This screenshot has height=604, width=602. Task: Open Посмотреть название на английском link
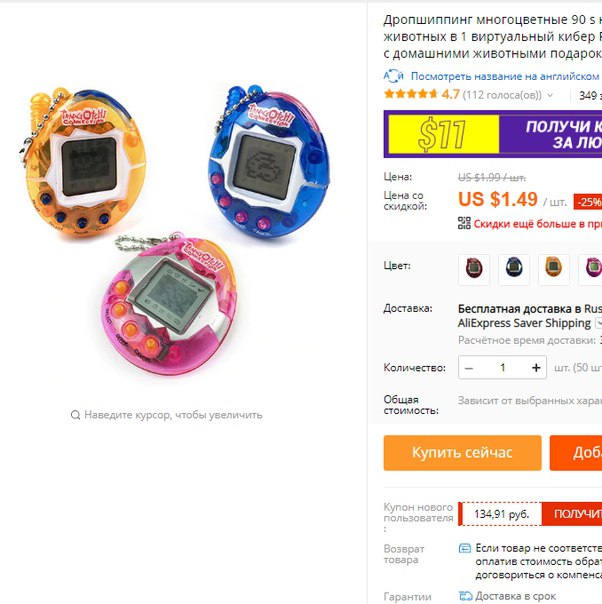pos(505,76)
